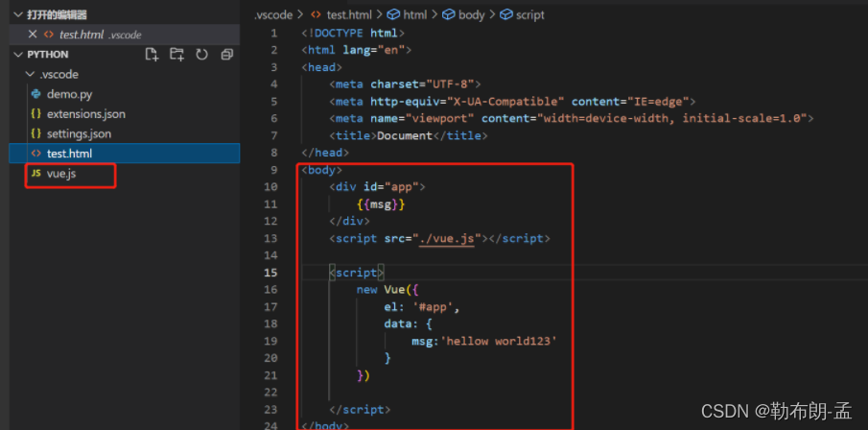Click the div id="app" tag on line 10
Image resolution: width=868 pixels, height=430 pixels.
click(x=377, y=187)
